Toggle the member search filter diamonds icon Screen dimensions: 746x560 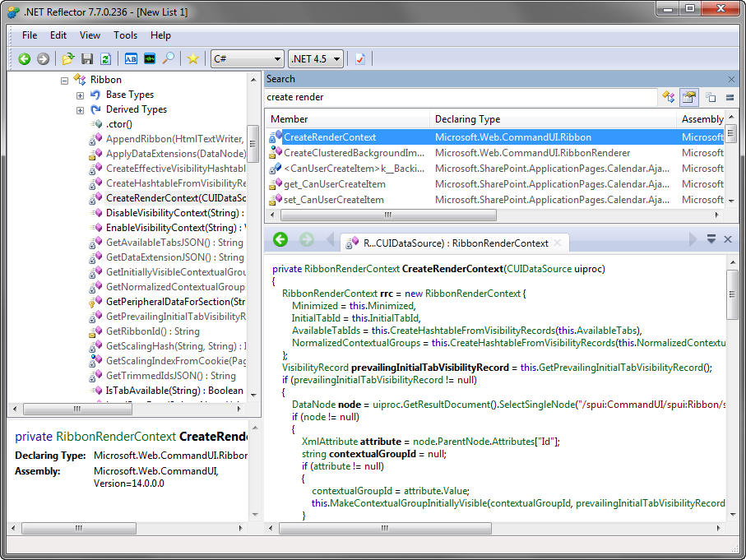(x=668, y=97)
